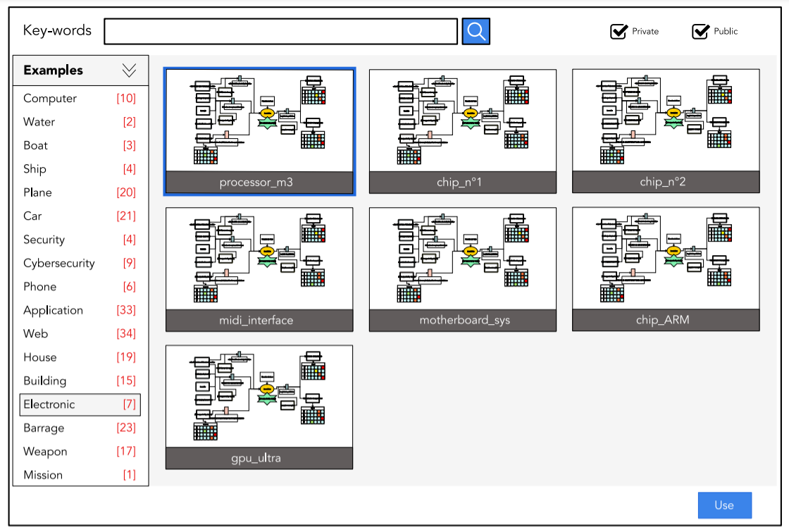Viewport: 789px width, 532px height.
Task: Select the Computer category
Action: (x=80, y=98)
